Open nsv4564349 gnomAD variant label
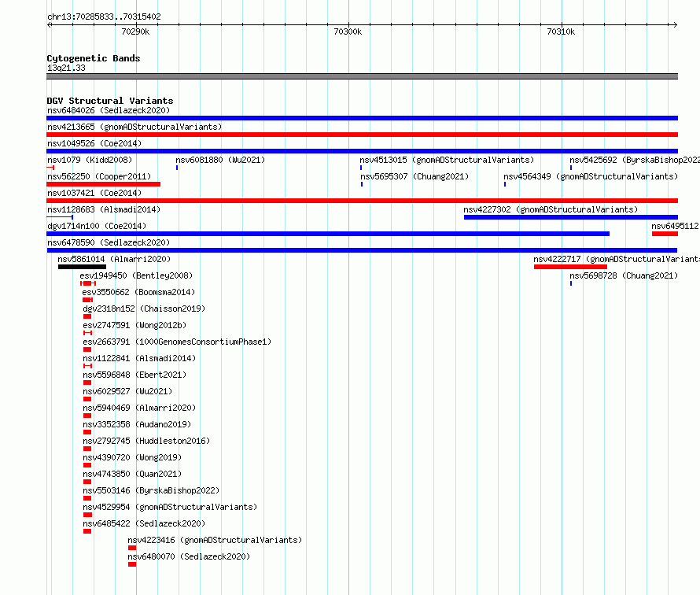The height and width of the screenshot is (595, 700). coord(591,176)
